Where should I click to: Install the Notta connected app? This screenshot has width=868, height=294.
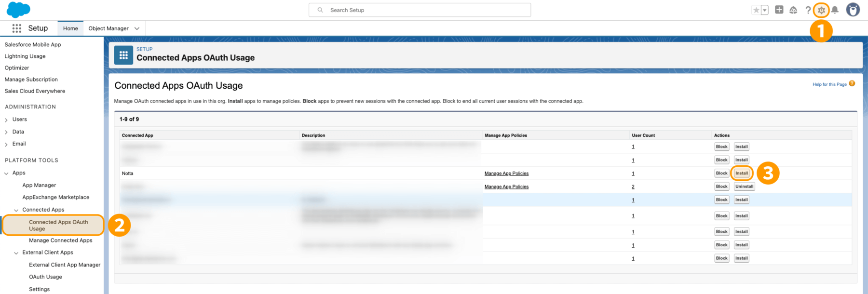[742, 173]
